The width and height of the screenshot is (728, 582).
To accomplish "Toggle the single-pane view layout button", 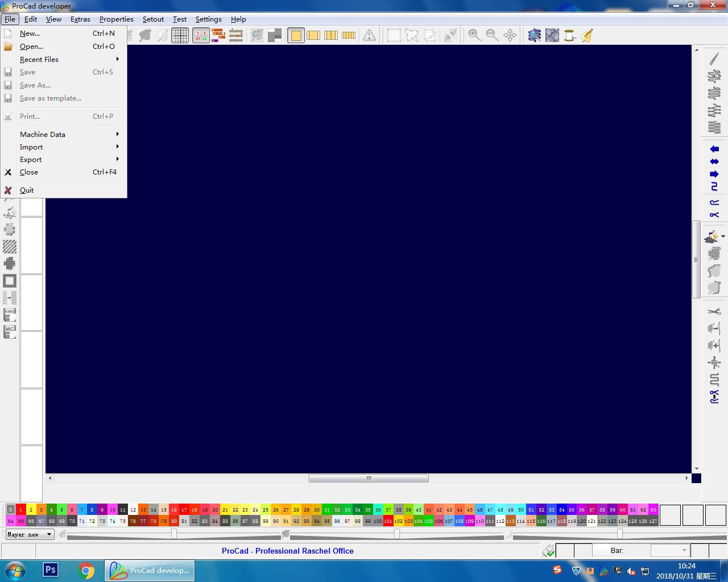I will [296, 35].
